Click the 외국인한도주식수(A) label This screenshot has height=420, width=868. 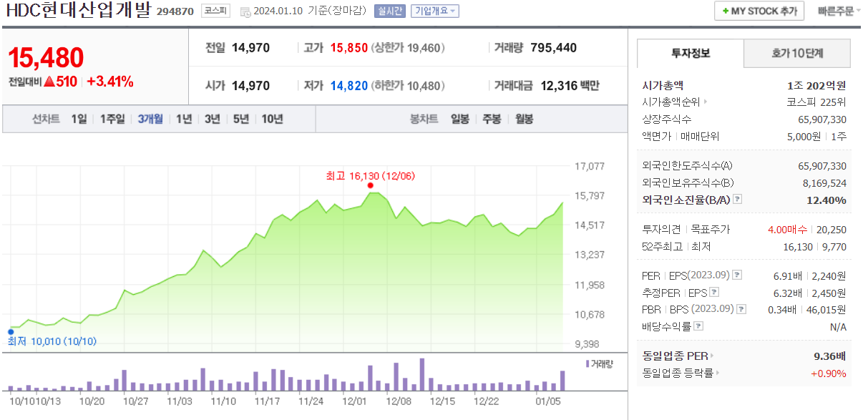pos(687,166)
